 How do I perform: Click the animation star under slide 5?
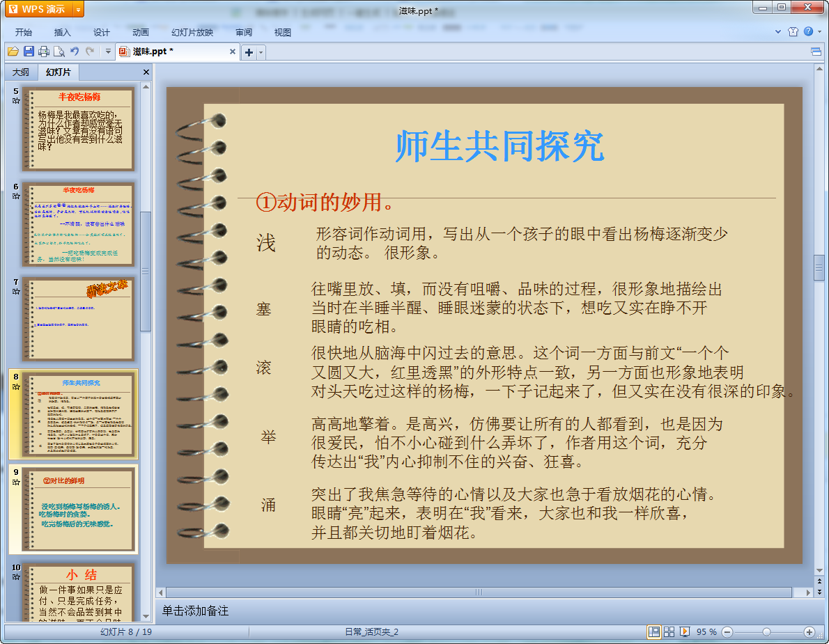coord(16,101)
